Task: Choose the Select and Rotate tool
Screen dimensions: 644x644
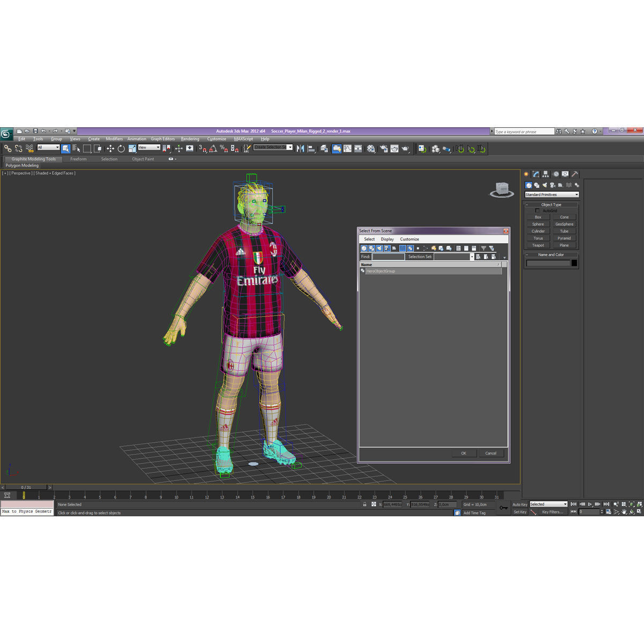Action: (x=121, y=149)
